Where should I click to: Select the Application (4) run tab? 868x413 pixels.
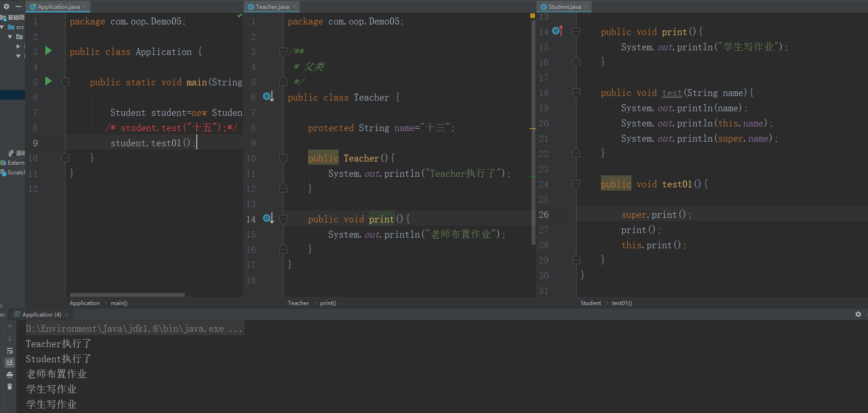click(42, 315)
